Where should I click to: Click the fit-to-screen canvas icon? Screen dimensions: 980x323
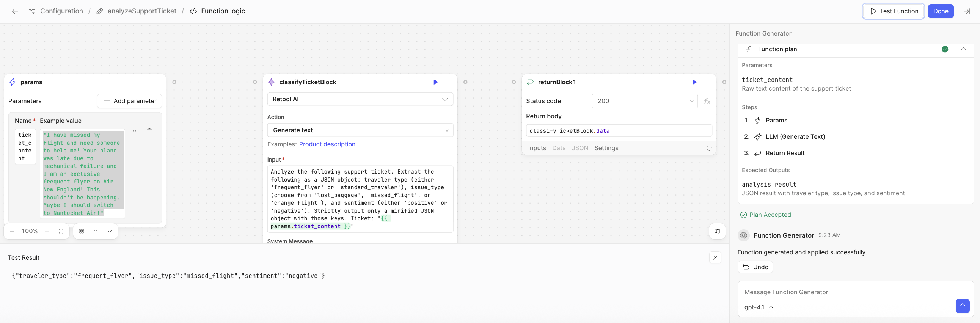[61, 231]
